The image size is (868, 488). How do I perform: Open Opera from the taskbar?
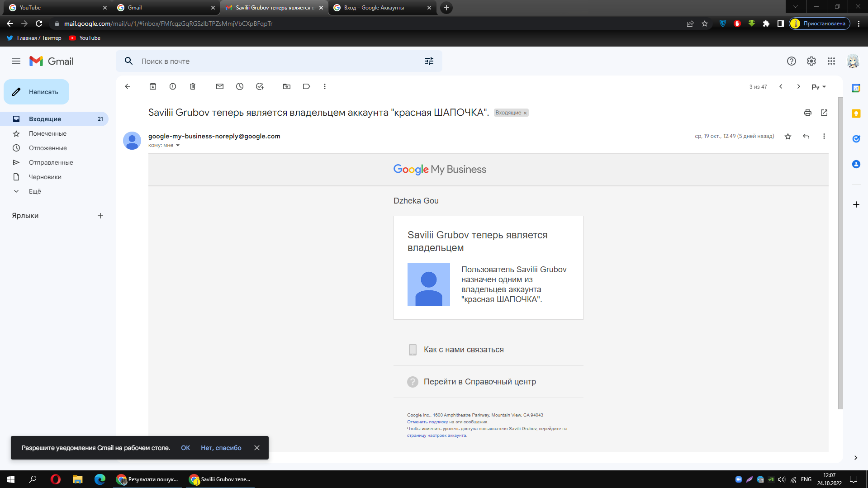coord(56,479)
